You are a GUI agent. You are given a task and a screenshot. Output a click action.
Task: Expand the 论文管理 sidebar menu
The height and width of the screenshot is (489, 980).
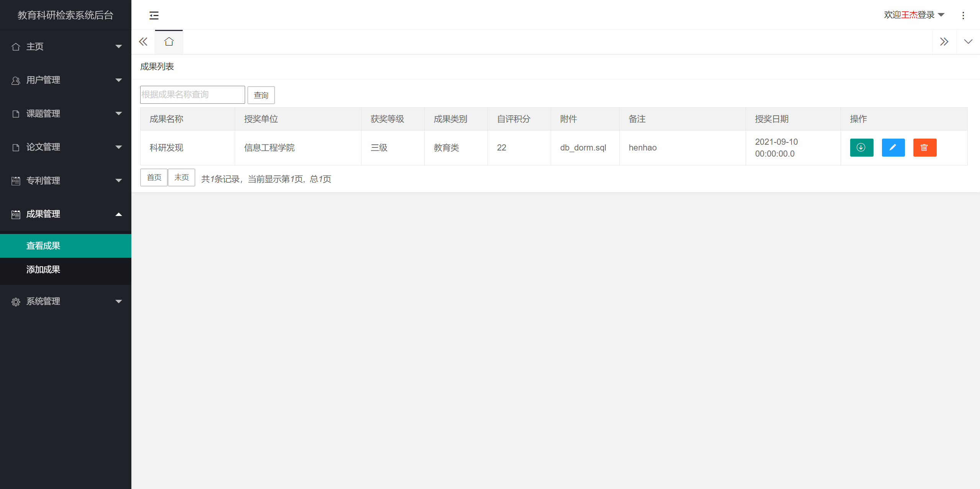(x=65, y=147)
